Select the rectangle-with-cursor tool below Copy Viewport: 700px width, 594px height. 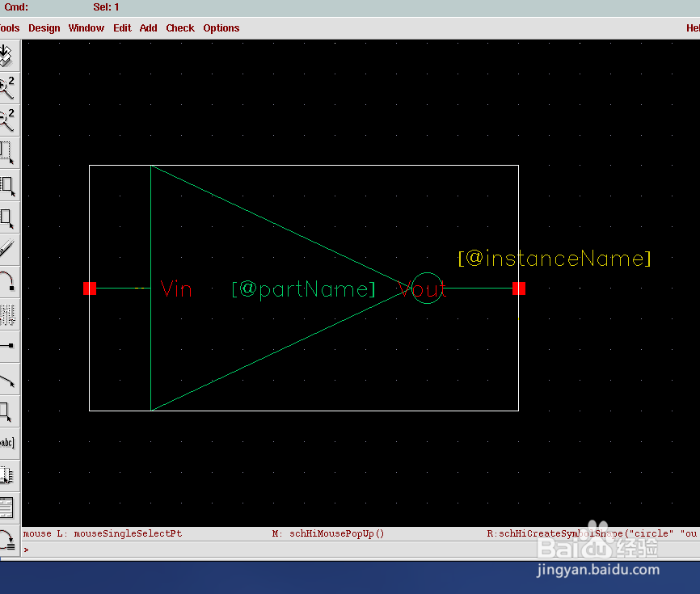tap(8, 217)
